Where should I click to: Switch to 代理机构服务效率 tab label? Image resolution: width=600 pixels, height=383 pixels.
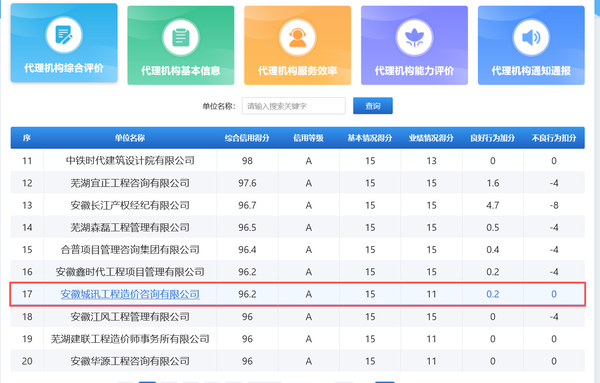[x=298, y=70]
